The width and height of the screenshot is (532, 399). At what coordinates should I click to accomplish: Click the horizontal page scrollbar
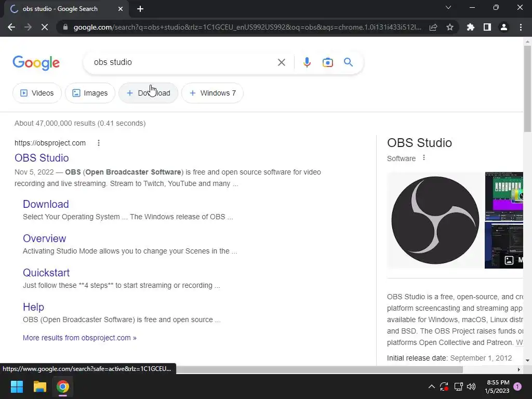point(320,369)
